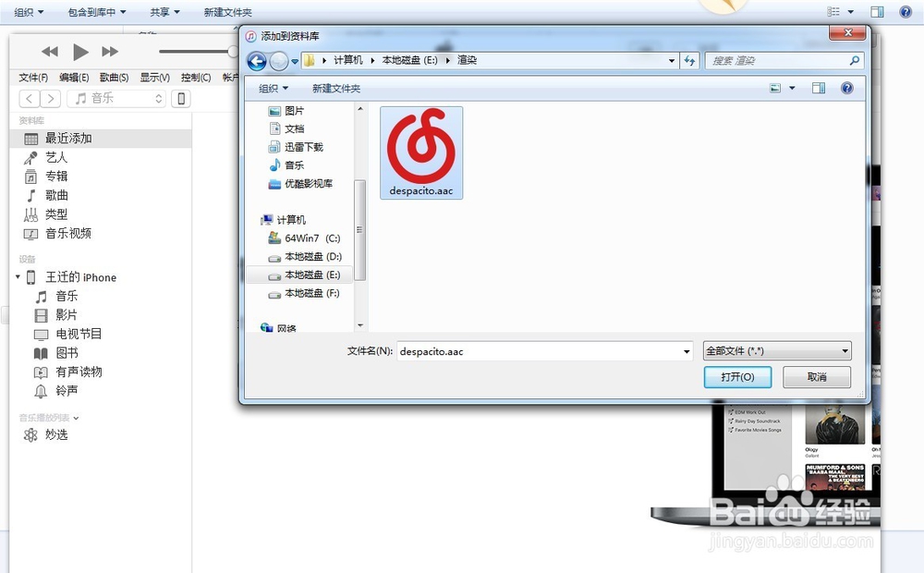Expand the address bar history dropdown
This screenshot has height=573, width=924.
click(x=671, y=61)
